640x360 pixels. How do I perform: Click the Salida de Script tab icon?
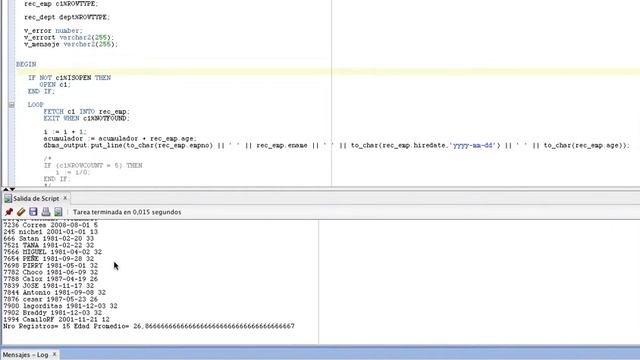8,199
